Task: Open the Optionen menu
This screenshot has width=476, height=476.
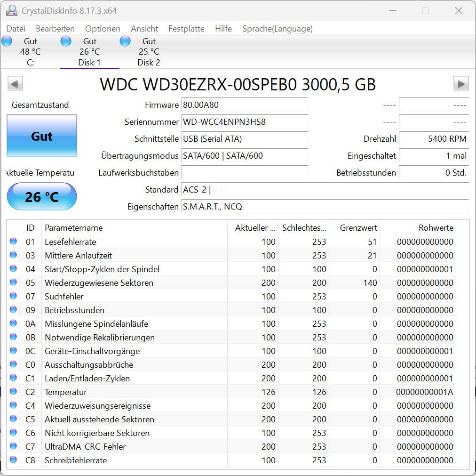Action: coord(103,29)
